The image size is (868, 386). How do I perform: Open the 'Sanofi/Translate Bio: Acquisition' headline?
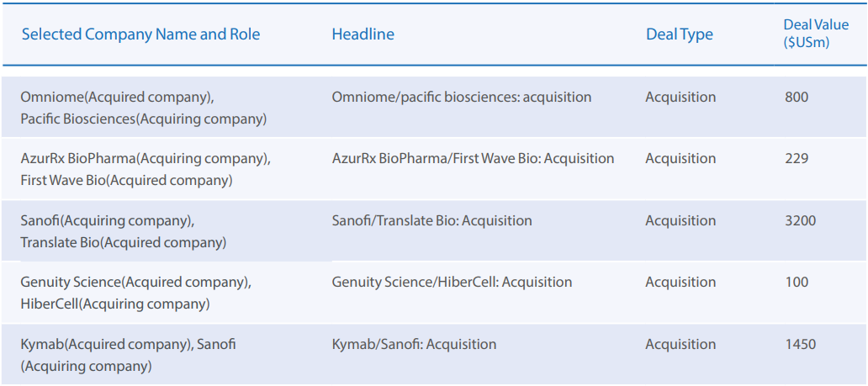pos(431,221)
